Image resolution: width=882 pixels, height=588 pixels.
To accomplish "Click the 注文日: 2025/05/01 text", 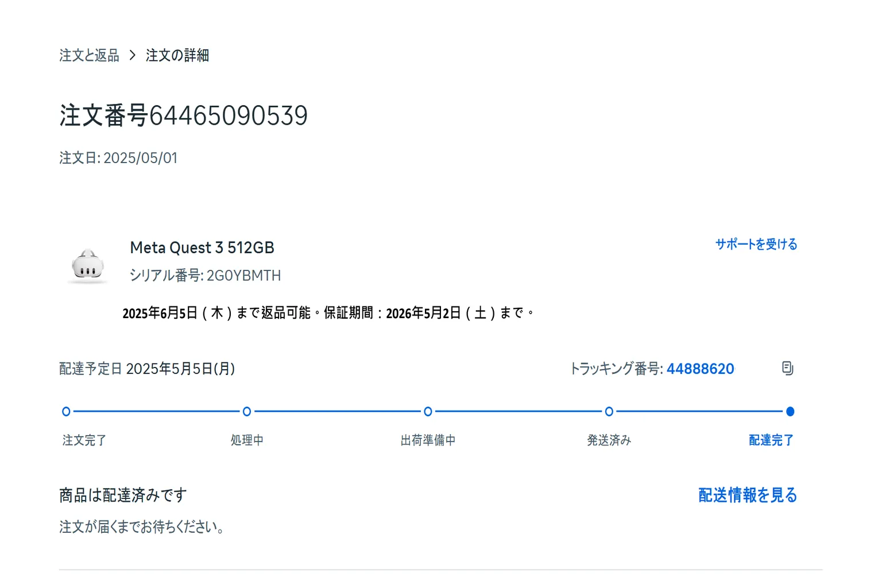I will pos(118,158).
